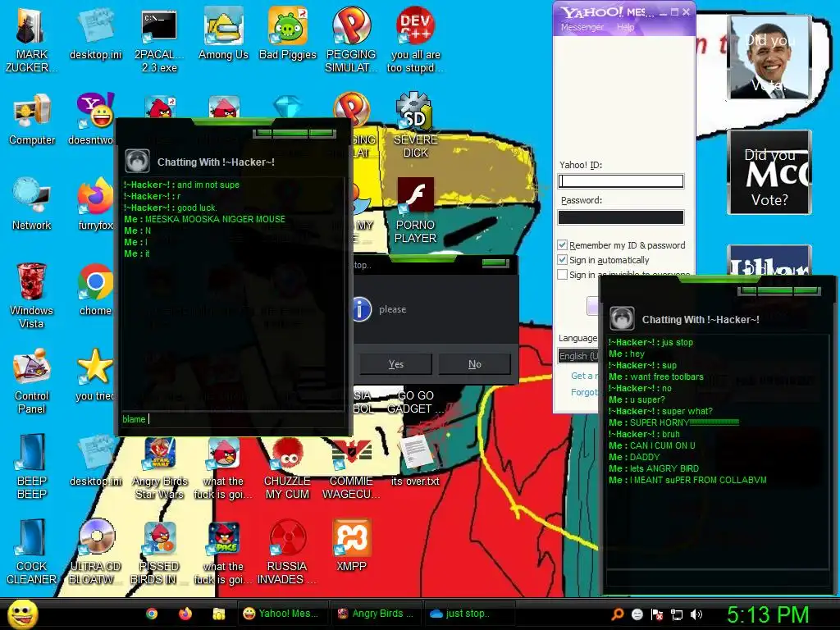
Task: Click chat line 'Me : lets ANGRY BIRD'
Action: pyautogui.click(x=654, y=468)
